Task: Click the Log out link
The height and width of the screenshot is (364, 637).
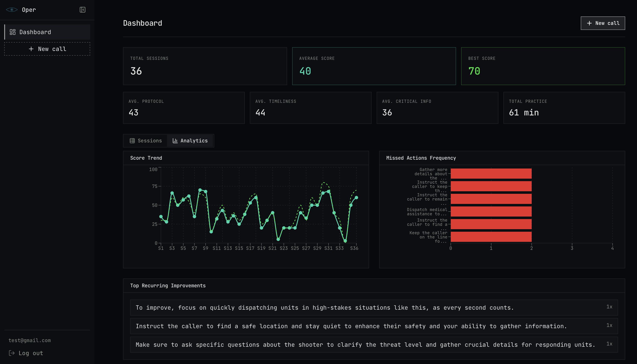Action: pyautogui.click(x=31, y=353)
